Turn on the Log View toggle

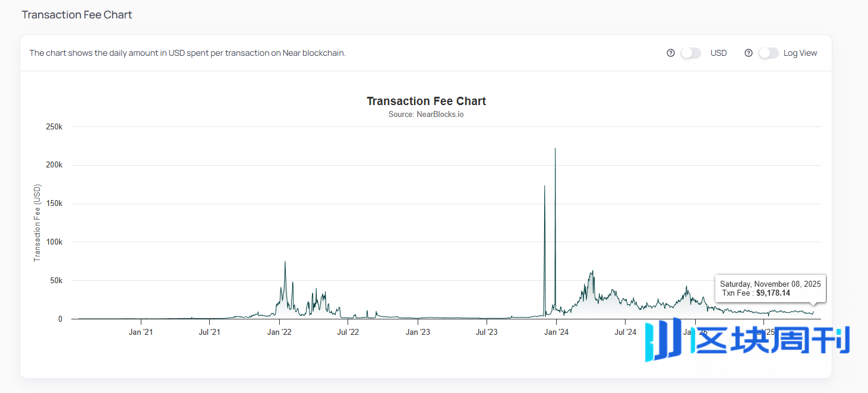pos(768,53)
